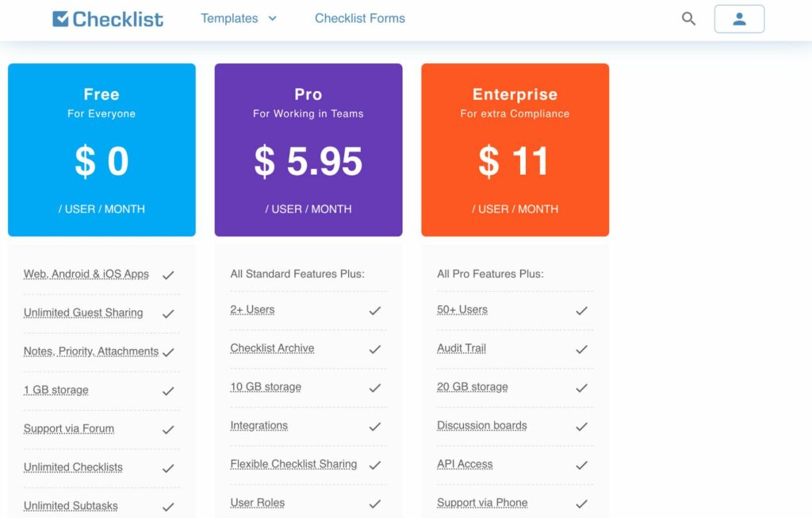
Task: Open the search magnifier icon
Action: (688, 19)
